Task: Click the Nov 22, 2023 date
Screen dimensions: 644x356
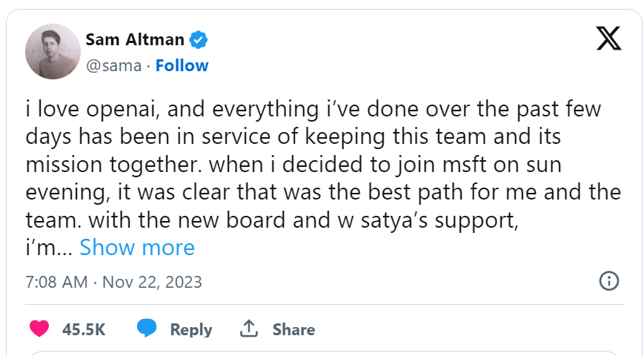Action: click(152, 283)
